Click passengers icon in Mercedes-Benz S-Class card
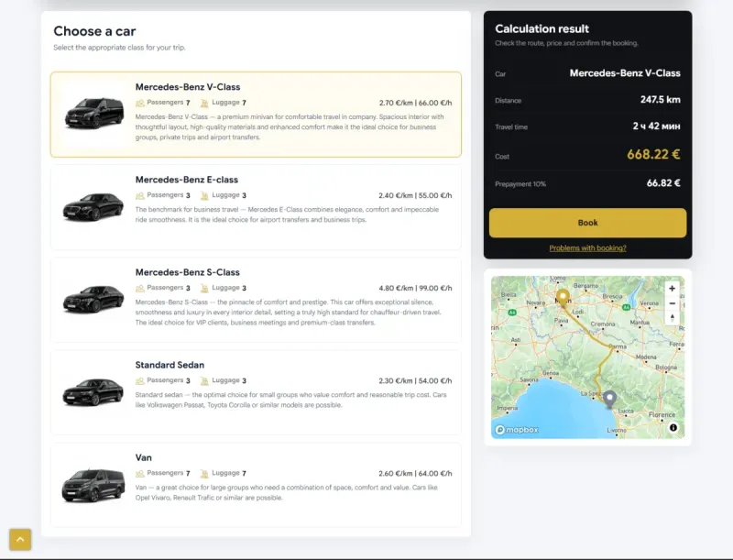 (140, 288)
